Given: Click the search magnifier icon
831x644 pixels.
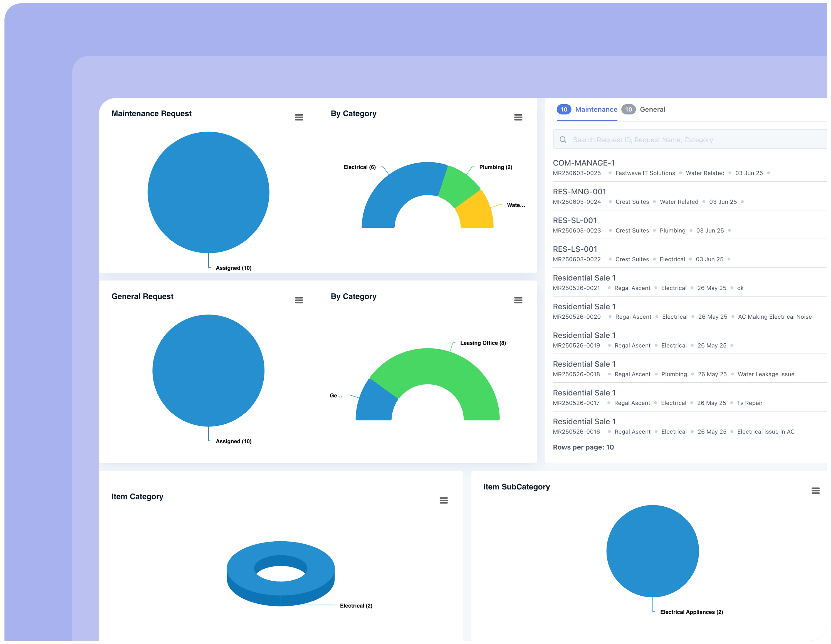Looking at the screenshot, I should [563, 139].
